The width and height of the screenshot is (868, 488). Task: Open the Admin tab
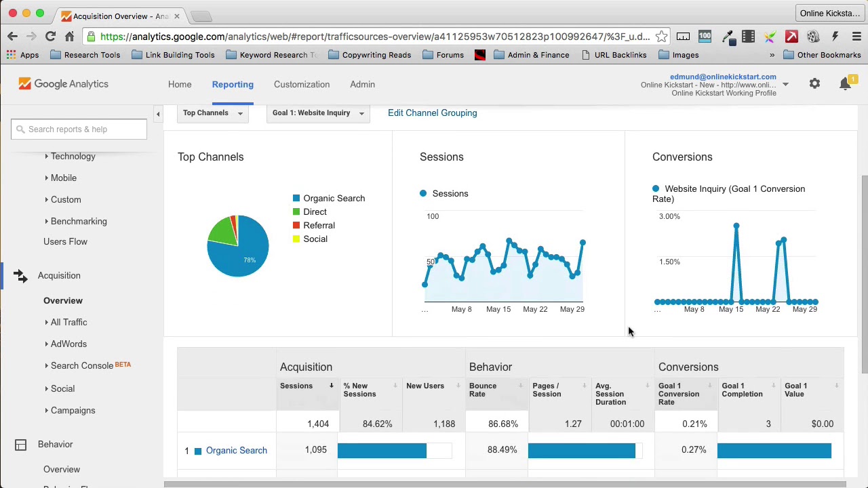[362, 85]
